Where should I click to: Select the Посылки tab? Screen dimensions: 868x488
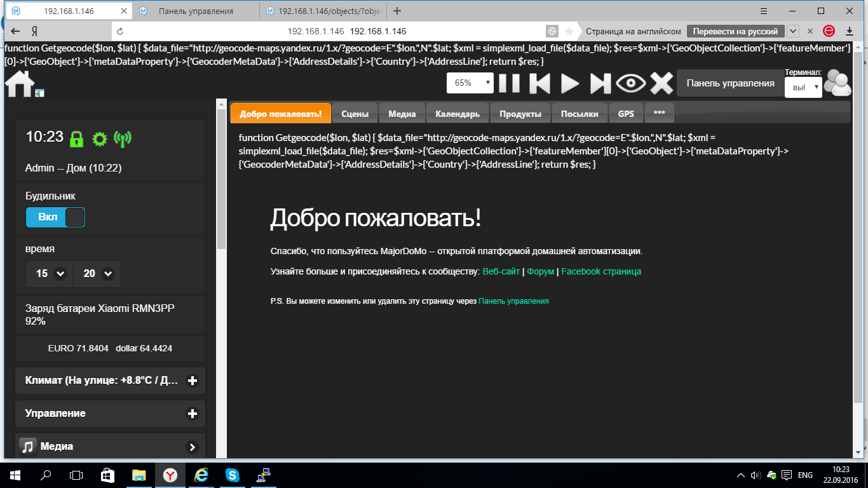point(580,114)
